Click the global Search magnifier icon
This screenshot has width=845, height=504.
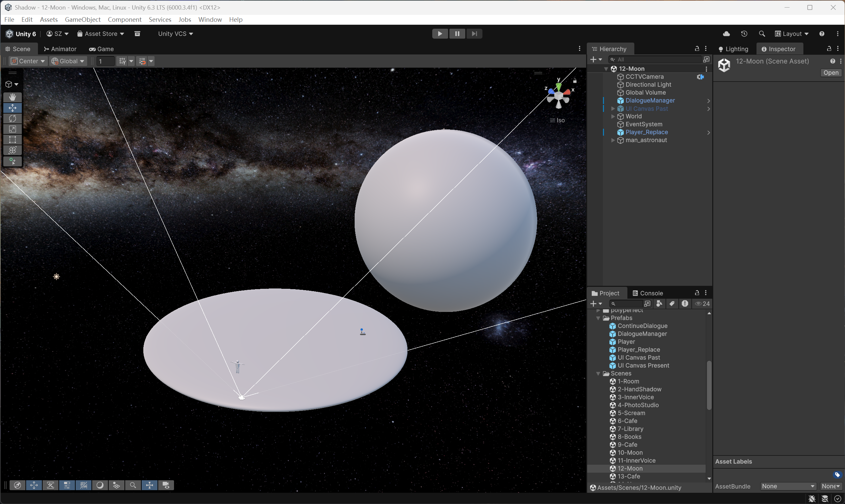pos(762,34)
